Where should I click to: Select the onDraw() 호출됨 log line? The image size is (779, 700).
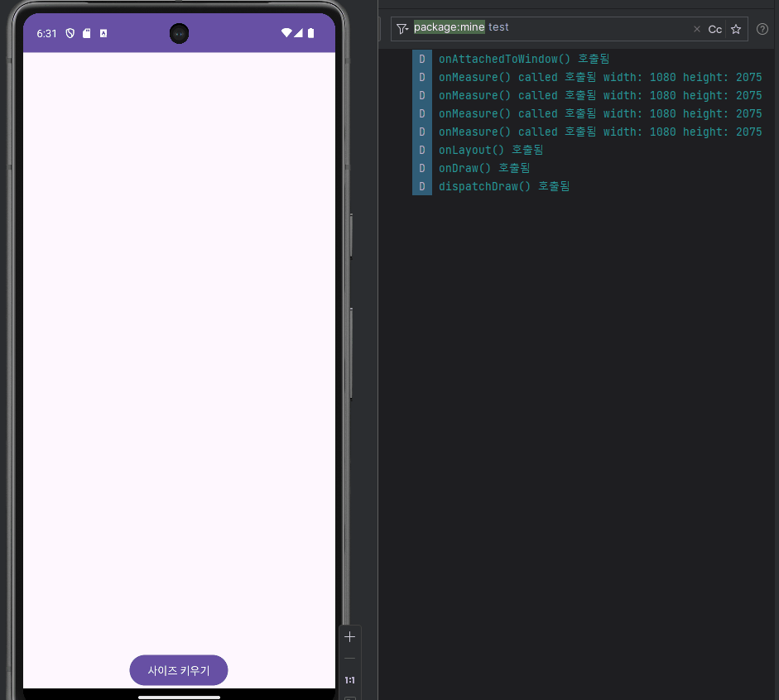(484, 168)
